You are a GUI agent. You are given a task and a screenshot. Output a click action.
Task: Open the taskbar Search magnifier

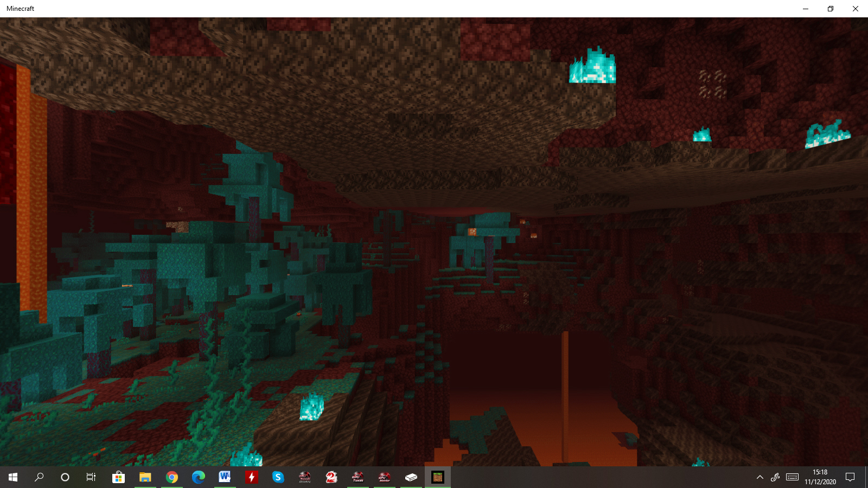(39, 477)
